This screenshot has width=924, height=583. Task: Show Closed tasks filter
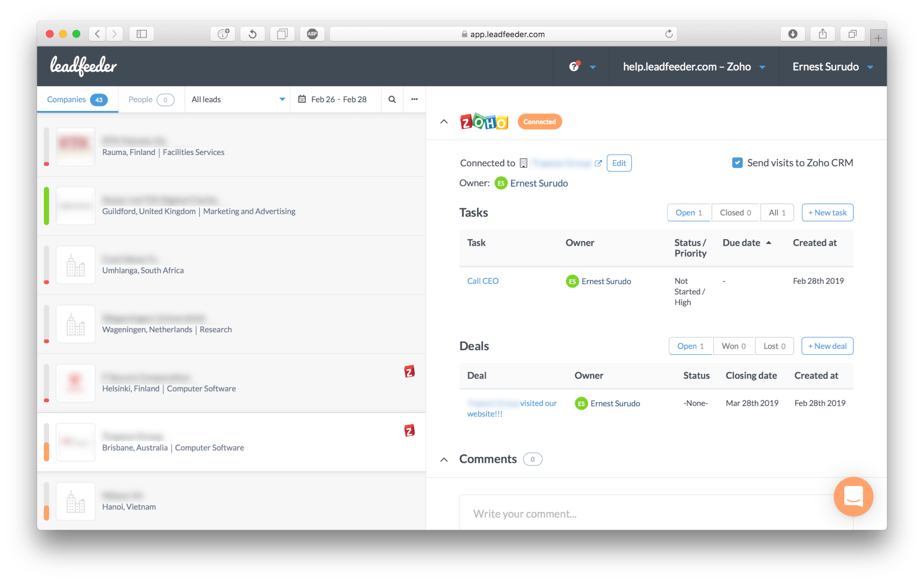click(735, 213)
